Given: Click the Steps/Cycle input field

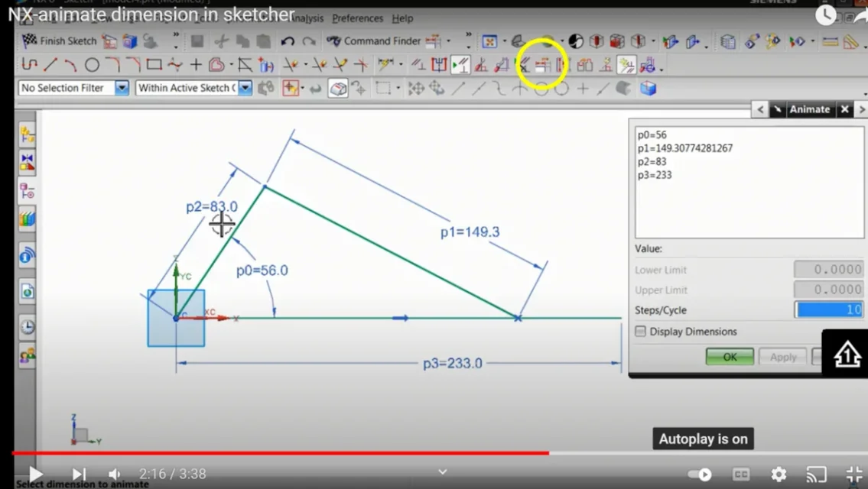Looking at the screenshot, I should (x=829, y=310).
